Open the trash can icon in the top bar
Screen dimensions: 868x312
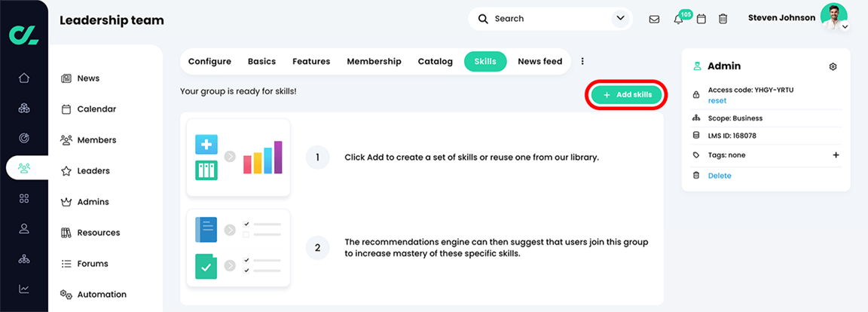[723, 19]
